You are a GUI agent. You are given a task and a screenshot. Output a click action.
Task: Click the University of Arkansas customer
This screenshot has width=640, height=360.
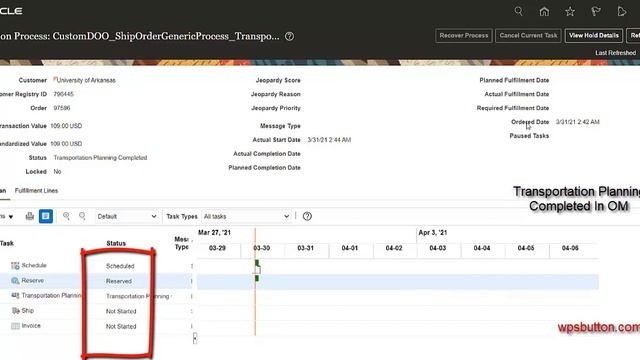pos(86,80)
